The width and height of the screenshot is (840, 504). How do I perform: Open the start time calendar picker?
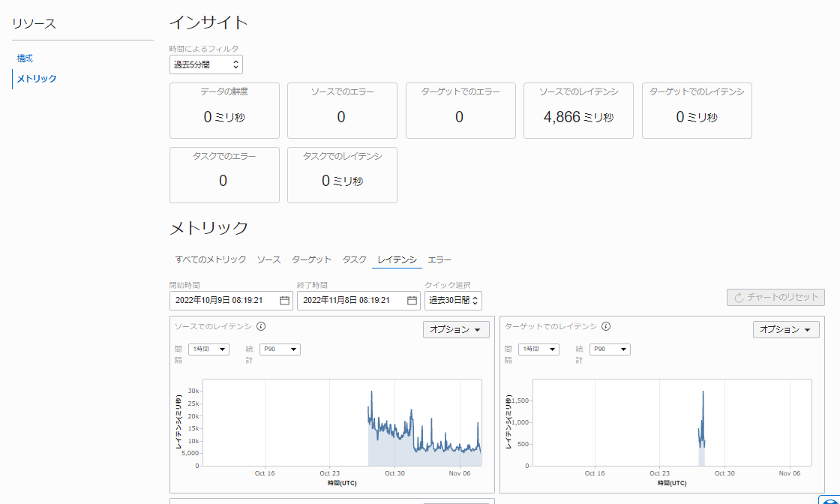(x=284, y=301)
